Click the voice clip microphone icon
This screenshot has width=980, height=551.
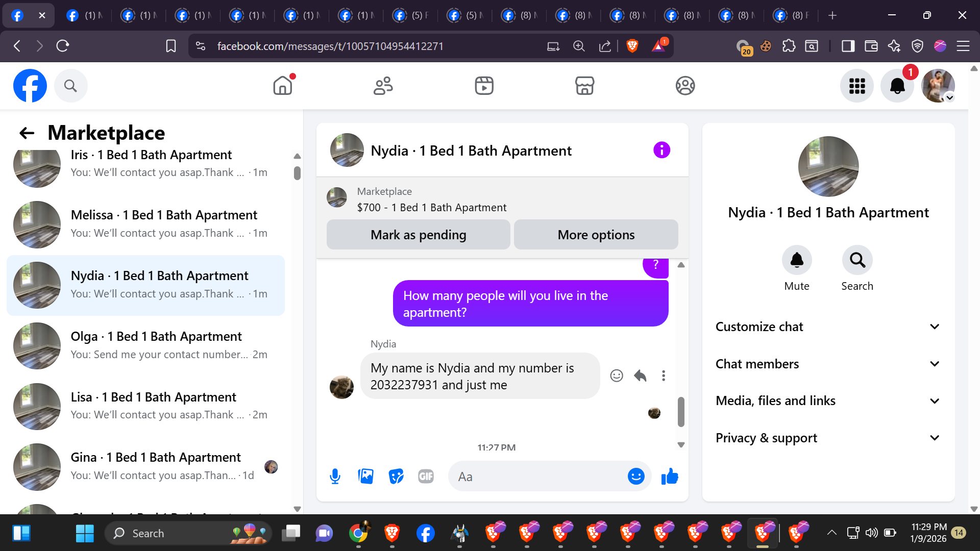tap(335, 477)
